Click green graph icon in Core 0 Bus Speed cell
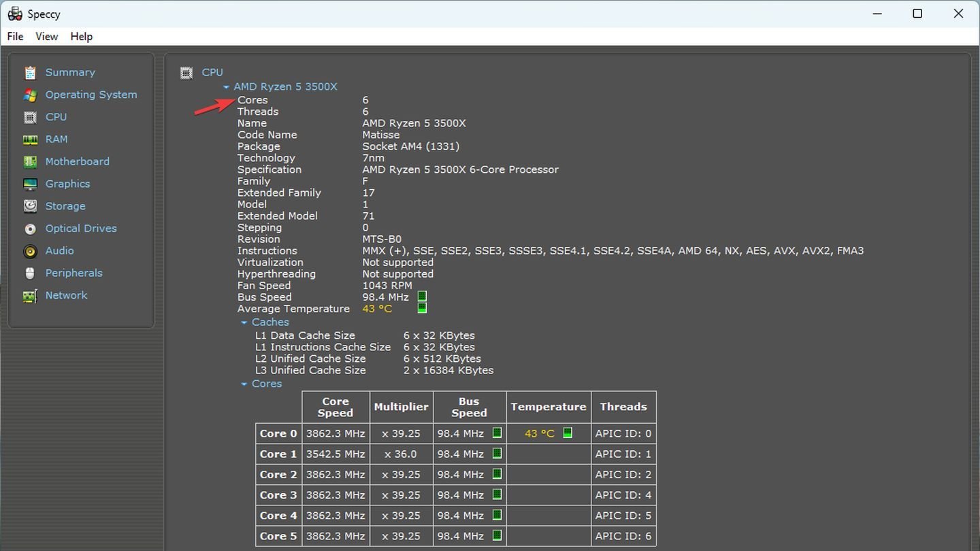980x551 pixels. [x=497, y=433]
